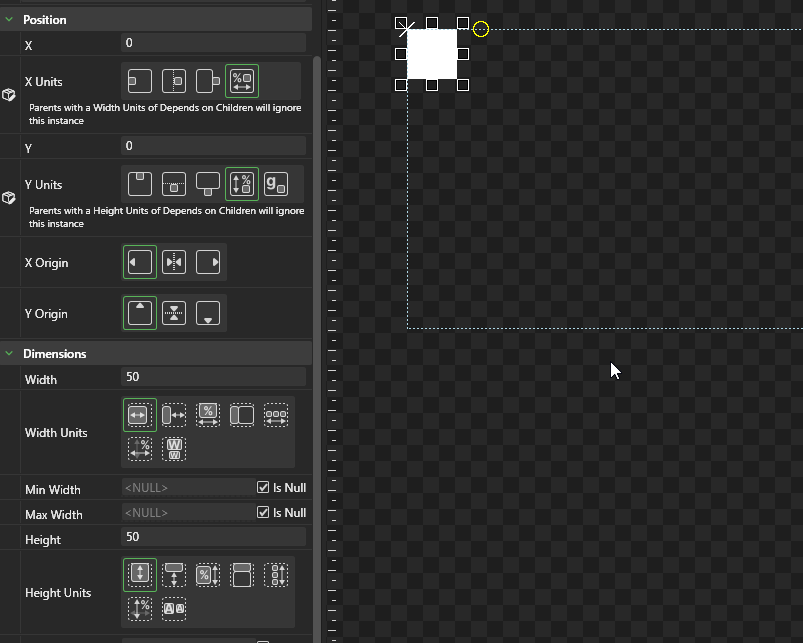Set X Origin to right

(x=208, y=262)
